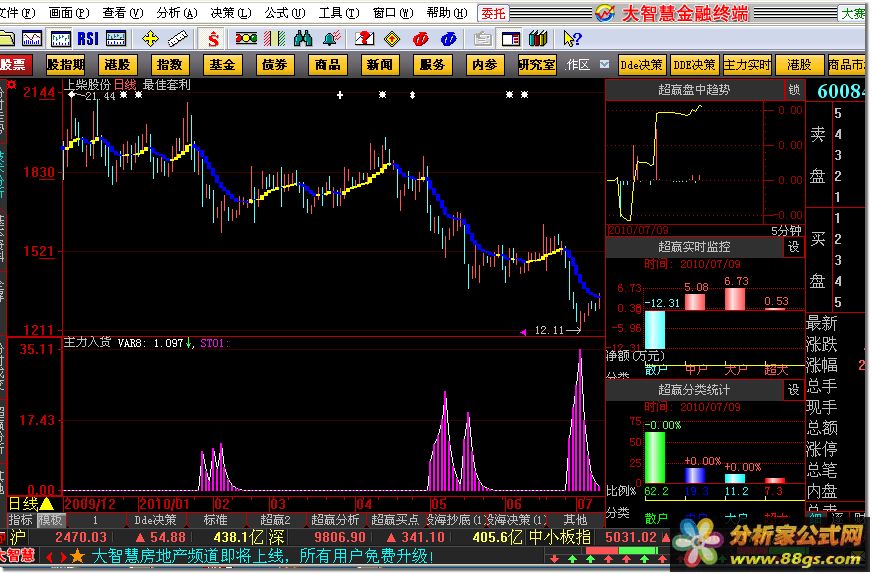
Task: Click the gray clipboard toolbar icon
Action: click(x=483, y=38)
